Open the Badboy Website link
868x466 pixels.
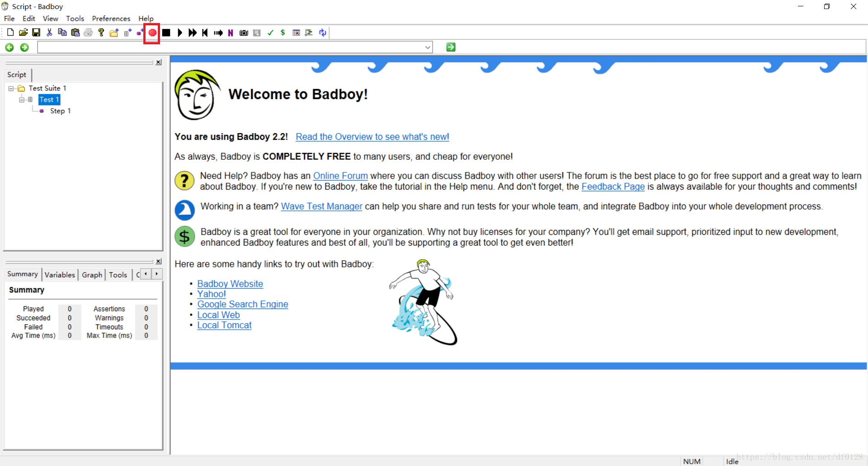coord(230,284)
